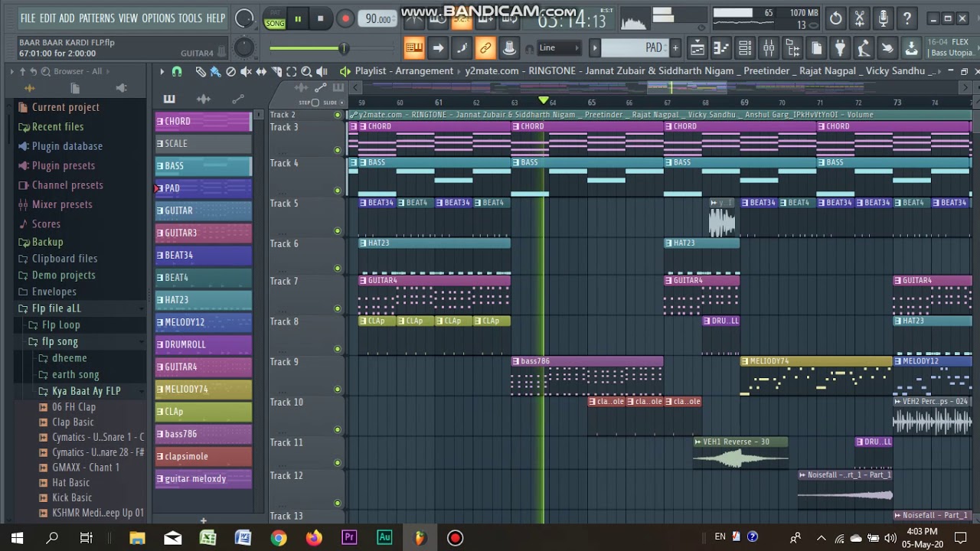Click the save download icon in toolbar
The height and width of the screenshot is (551, 980).
tap(911, 48)
